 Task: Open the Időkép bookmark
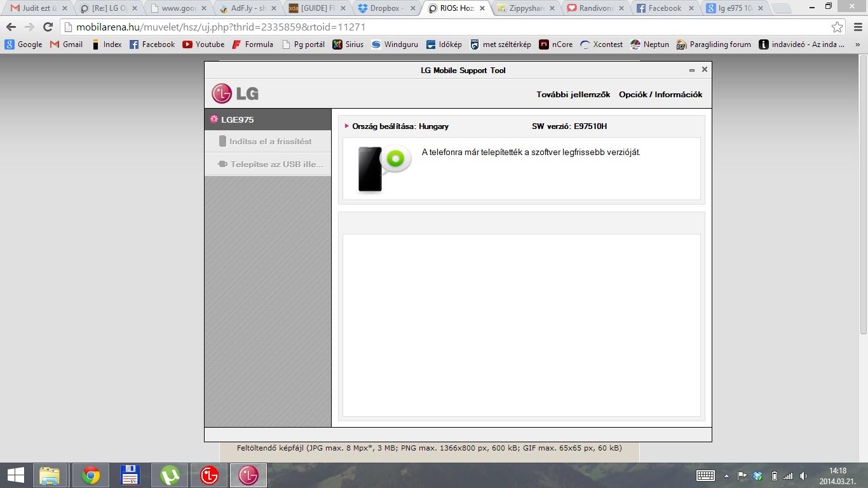click(444, 44)
